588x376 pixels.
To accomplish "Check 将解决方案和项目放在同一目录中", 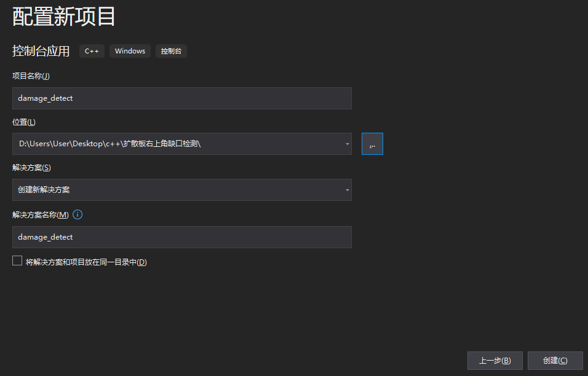I will pos(17,260).
